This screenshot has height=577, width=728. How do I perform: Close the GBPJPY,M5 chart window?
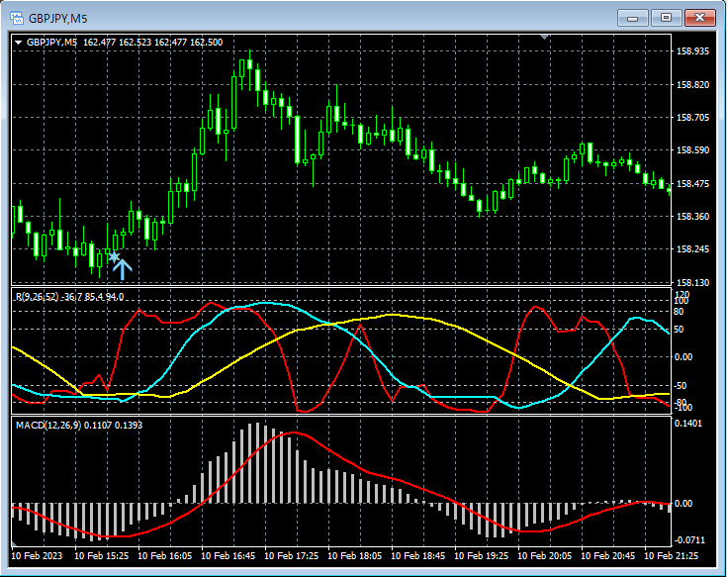[x=700, y=18]
